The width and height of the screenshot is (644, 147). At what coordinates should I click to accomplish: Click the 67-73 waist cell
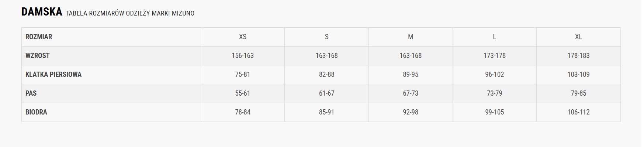click(x=411, y=93)
